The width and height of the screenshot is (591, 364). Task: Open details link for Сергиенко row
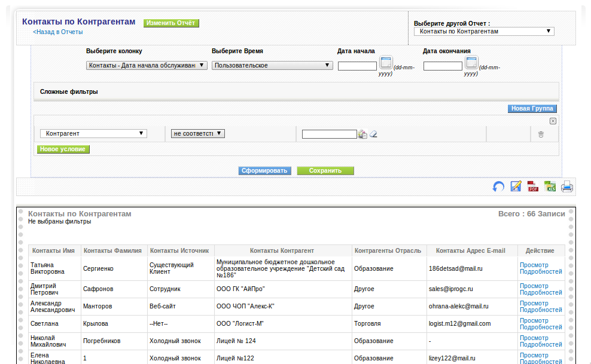click(541, 268)
